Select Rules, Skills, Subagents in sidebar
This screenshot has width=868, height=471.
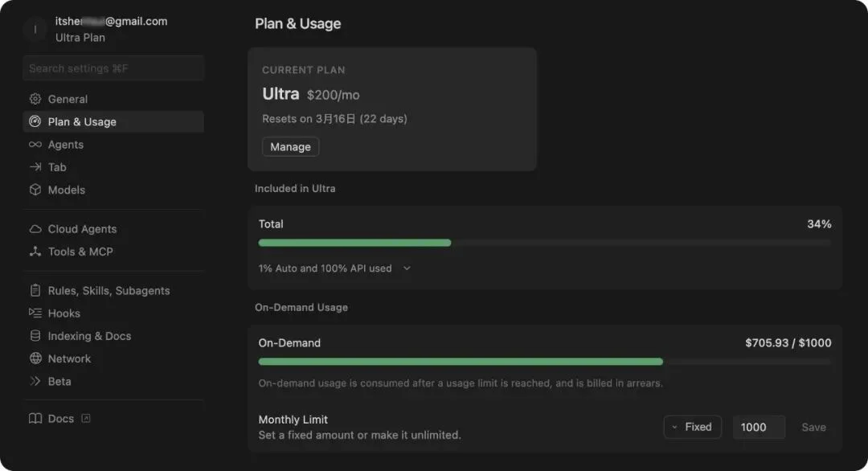click(x=108, y=291)
